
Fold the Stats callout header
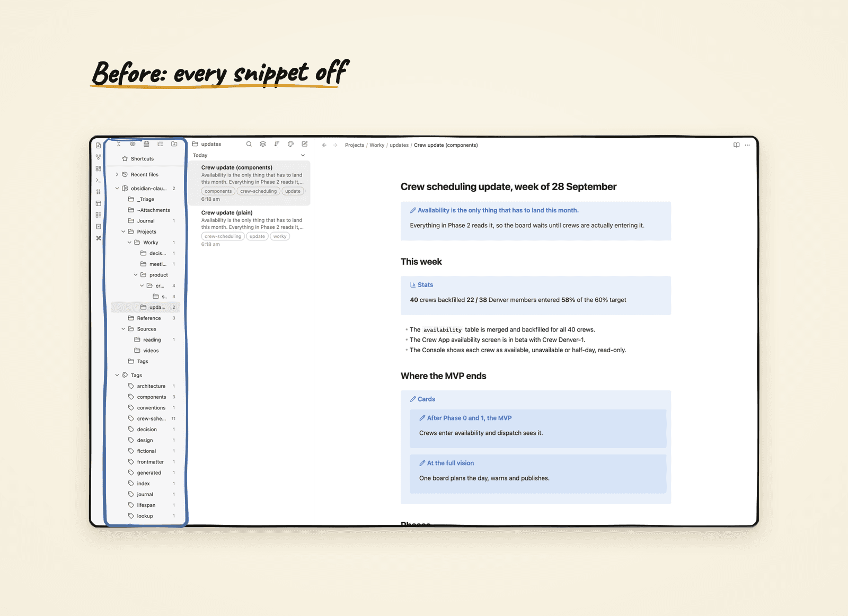coord(422,285)
